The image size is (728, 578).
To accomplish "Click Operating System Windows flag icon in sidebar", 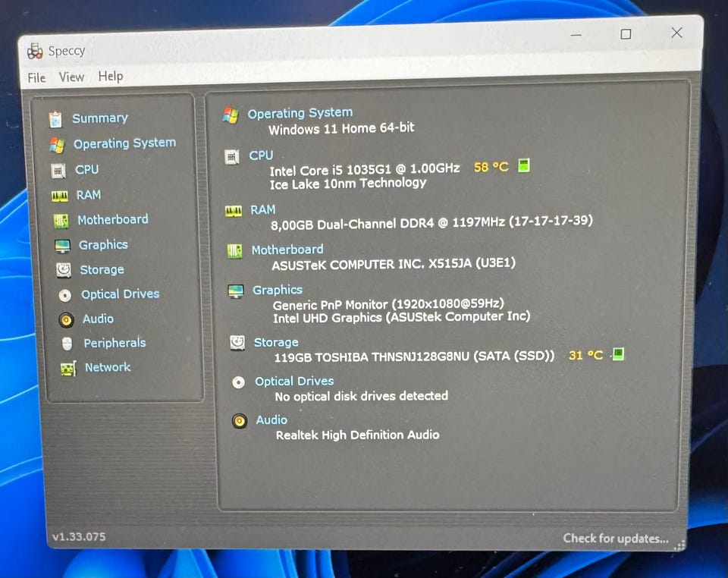I will click(57, 145).
